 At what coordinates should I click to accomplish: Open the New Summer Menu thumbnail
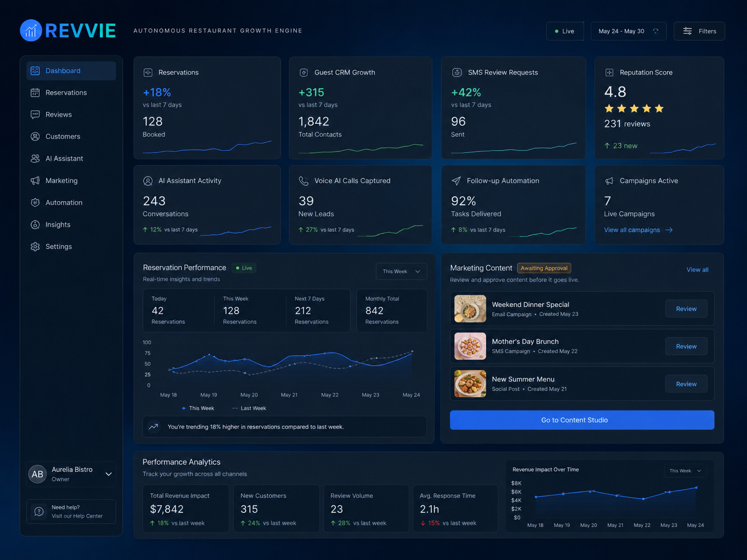pyautogui.click(x=470, y=384)
